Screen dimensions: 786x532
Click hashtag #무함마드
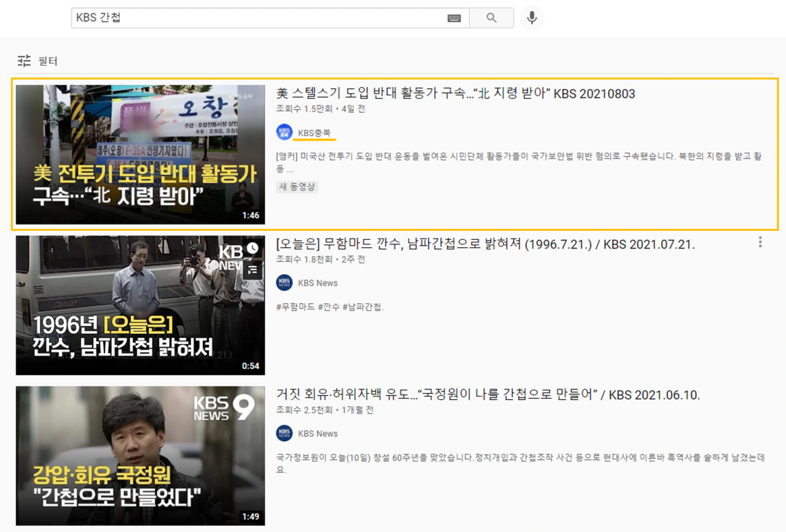[296, 307]
